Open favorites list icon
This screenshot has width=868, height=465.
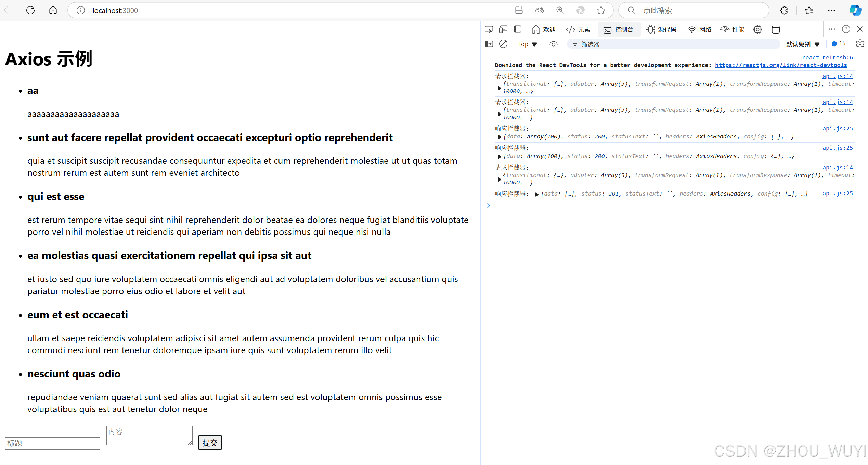(809, 10)
